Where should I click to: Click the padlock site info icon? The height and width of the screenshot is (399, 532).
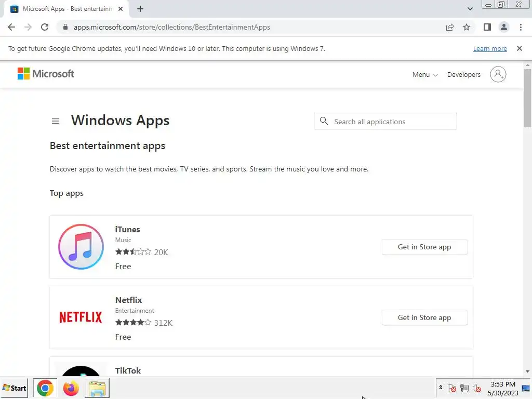65,27
